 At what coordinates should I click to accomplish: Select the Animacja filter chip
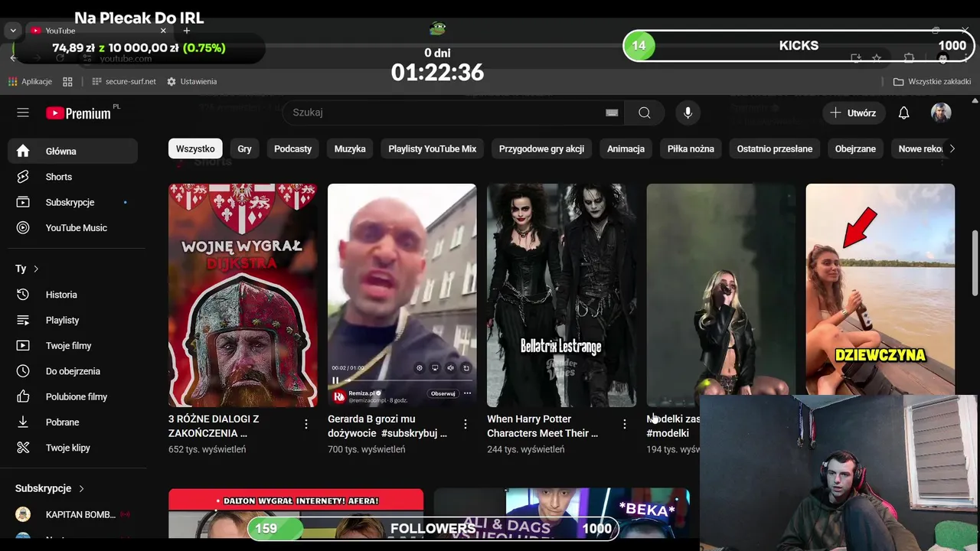click(x=626, y=148)
